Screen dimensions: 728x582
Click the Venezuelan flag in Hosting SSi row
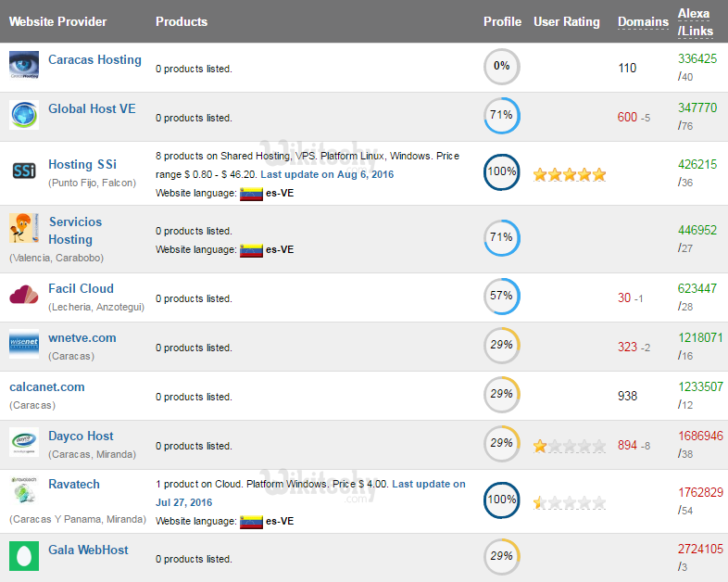tap(251, 194)
